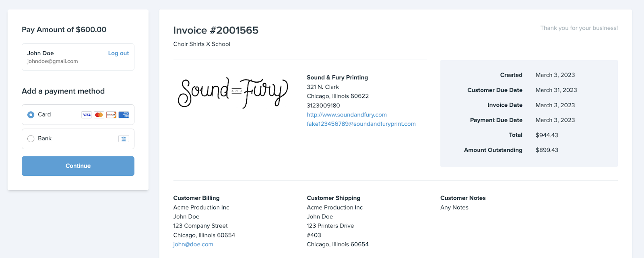This screenshot has height=258, width=644.
Task: Click the soundandfuryprint.com email link
Action: click(361, 124)
